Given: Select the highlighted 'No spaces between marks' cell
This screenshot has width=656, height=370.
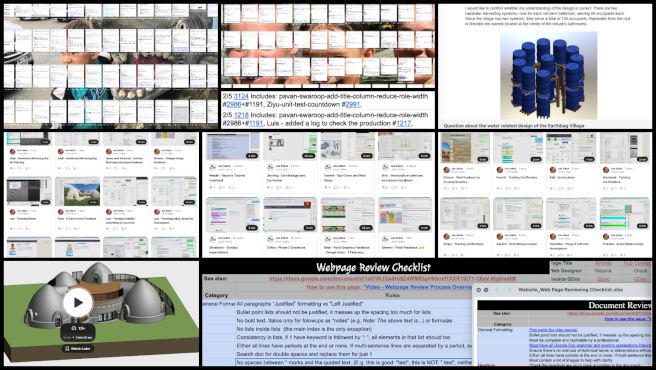Looking at the screenshot, I should tap(354, 362).
